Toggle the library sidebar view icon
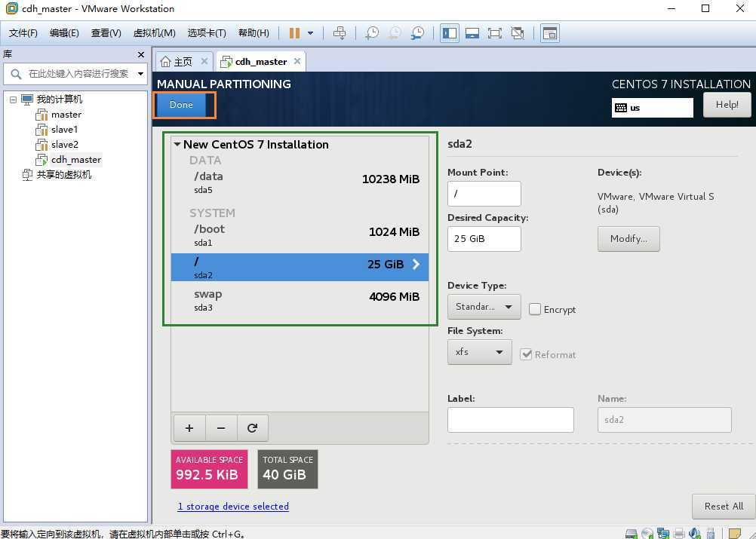The height and width of the screenshot is (539, 756). tap(450, 32)
